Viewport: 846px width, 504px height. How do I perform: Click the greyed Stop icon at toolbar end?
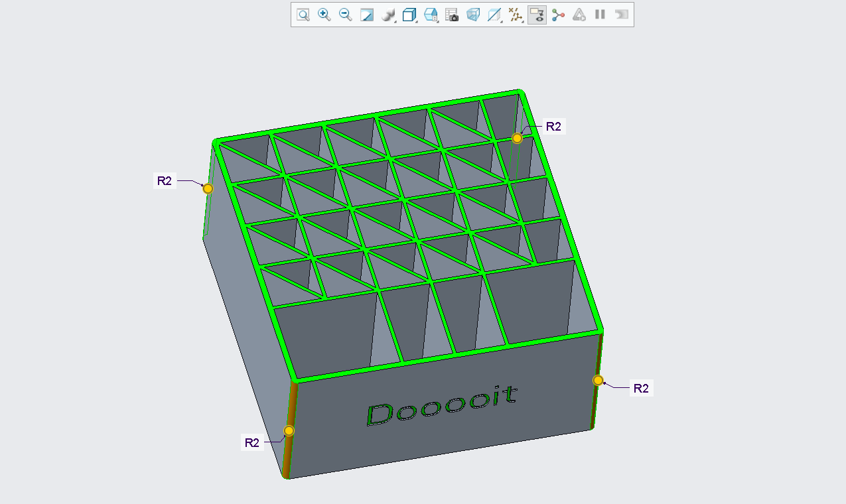(621, 15)
